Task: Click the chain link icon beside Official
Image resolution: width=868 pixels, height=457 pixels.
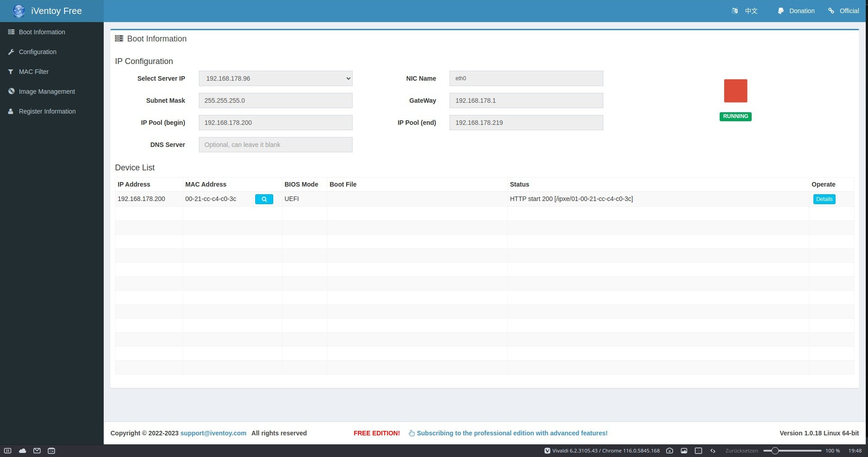Action: pos(831,11)
